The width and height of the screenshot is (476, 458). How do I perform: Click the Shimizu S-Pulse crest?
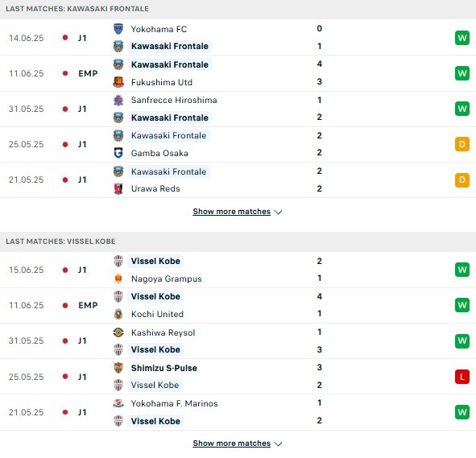click(118, 368)
